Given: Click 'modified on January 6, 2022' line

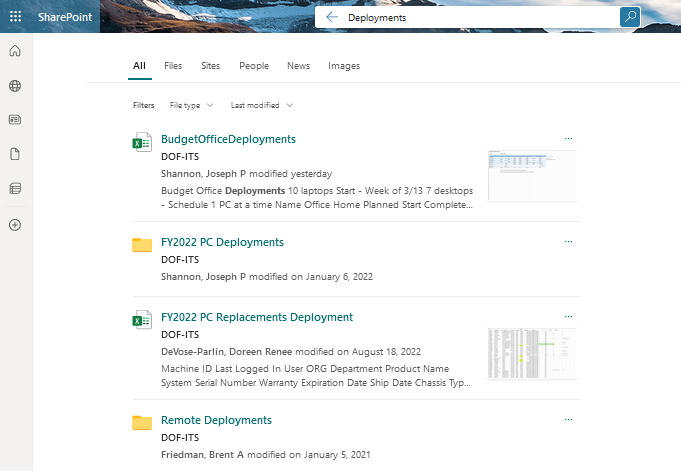Looking at the screenshot, I should [x=267, y=277].
